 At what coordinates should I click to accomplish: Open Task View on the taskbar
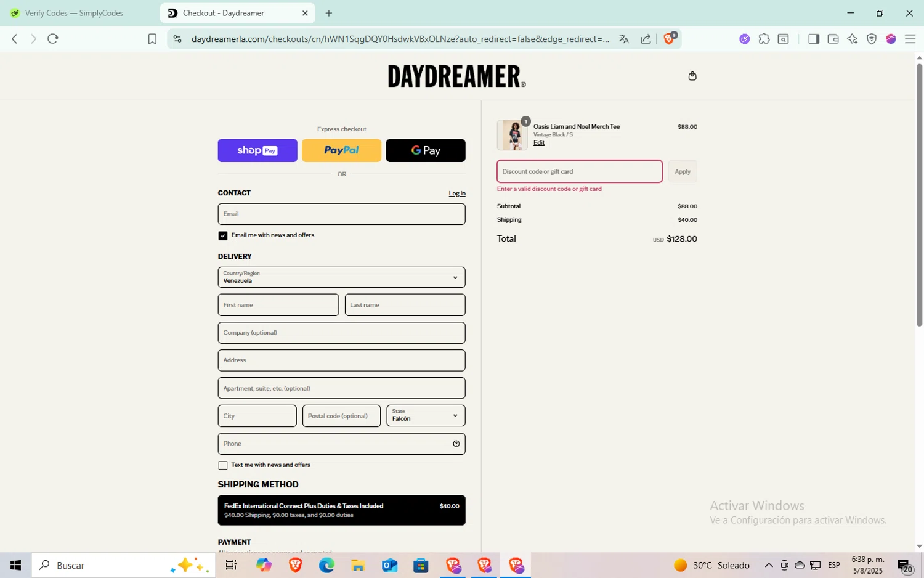(232, 565)
